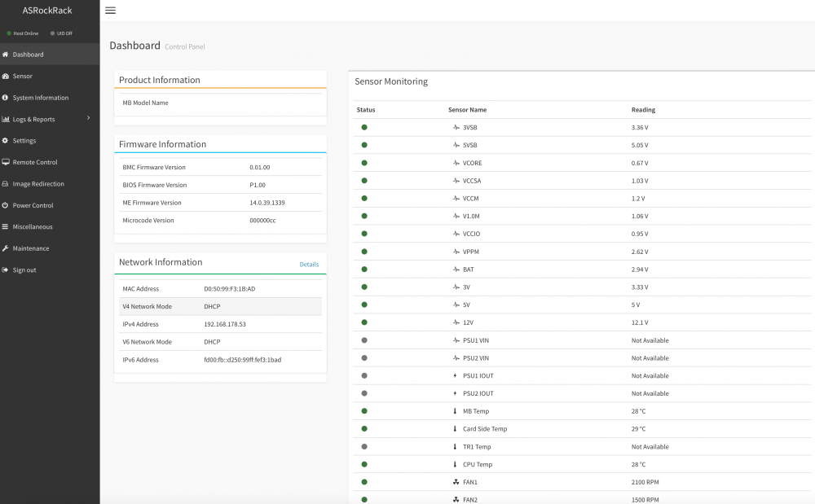Click the Remote Control monitor icon
The height and width of the screenshot is (504, 815).
coord(5,162)
